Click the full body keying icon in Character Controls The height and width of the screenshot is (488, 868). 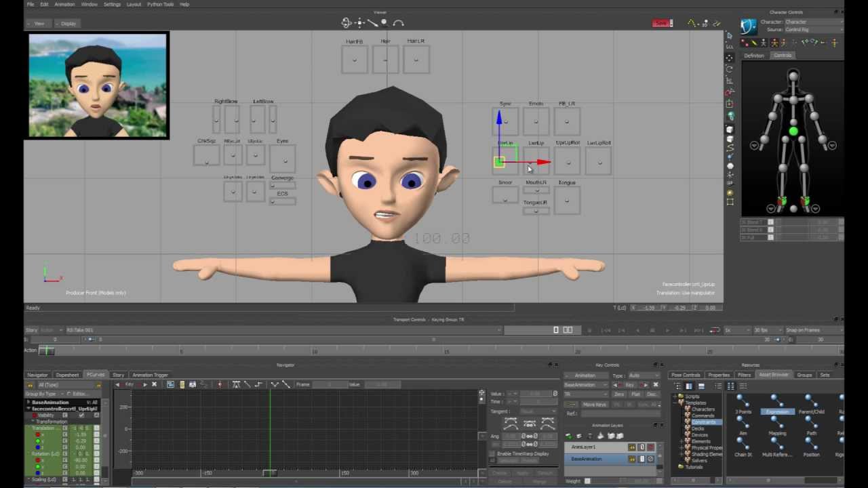point(775,43)
